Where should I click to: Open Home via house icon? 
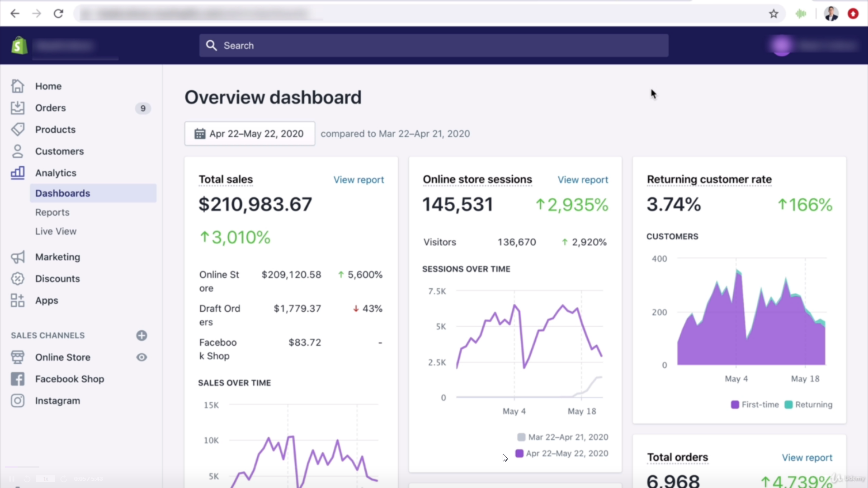click(18, 86)
